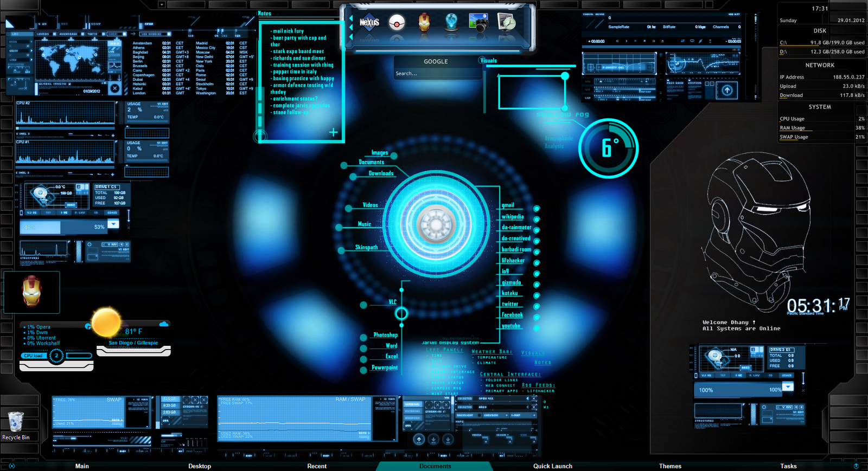The width and height of the screenshot is (868, 471).
Task: Toggle the Backlight checkbox
Action: coord(480,415)
